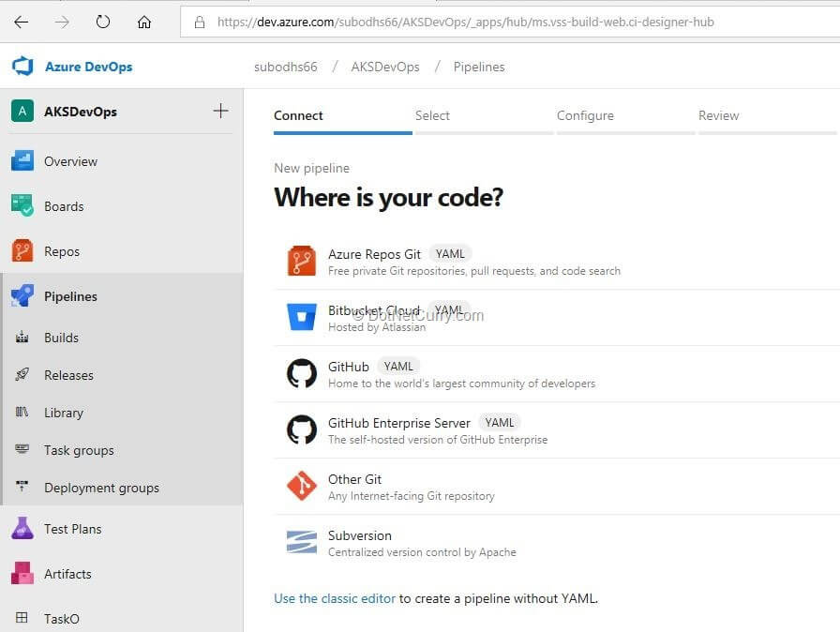840x632 pixels.
Task: Click the Builds icon in sidebar
Action: [22, 338]
